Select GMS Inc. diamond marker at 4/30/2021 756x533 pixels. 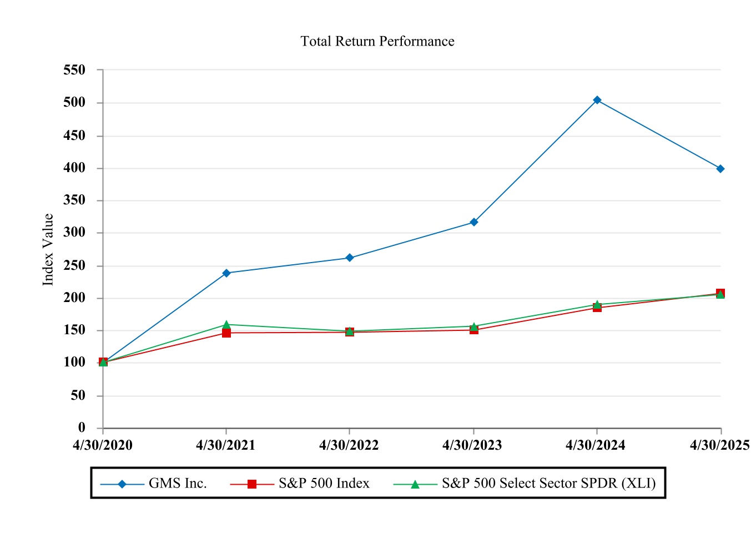tap(226, 273)
